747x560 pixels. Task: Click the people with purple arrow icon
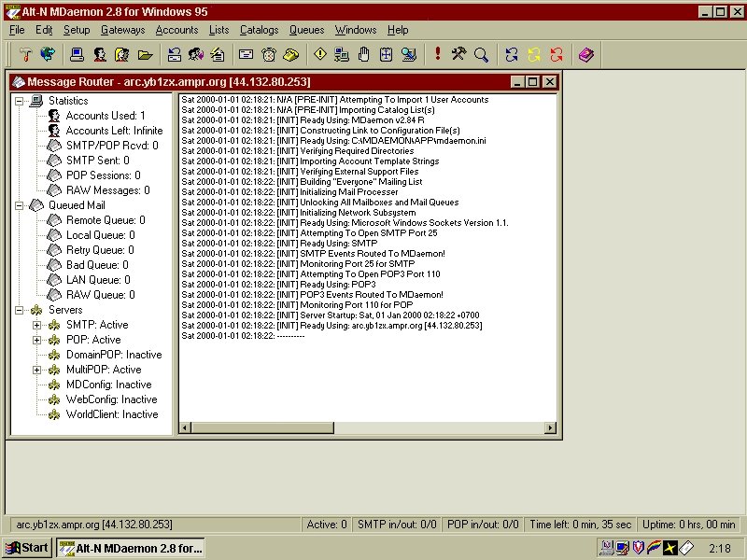[196, 55]
